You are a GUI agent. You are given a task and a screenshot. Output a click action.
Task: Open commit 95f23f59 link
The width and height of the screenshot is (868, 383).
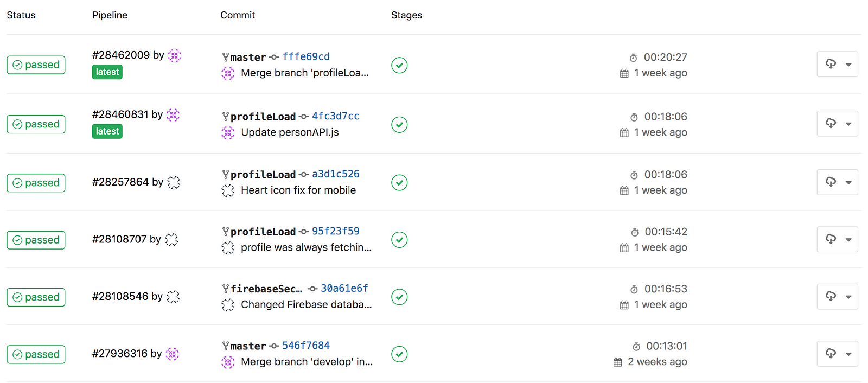coord(336,231)
